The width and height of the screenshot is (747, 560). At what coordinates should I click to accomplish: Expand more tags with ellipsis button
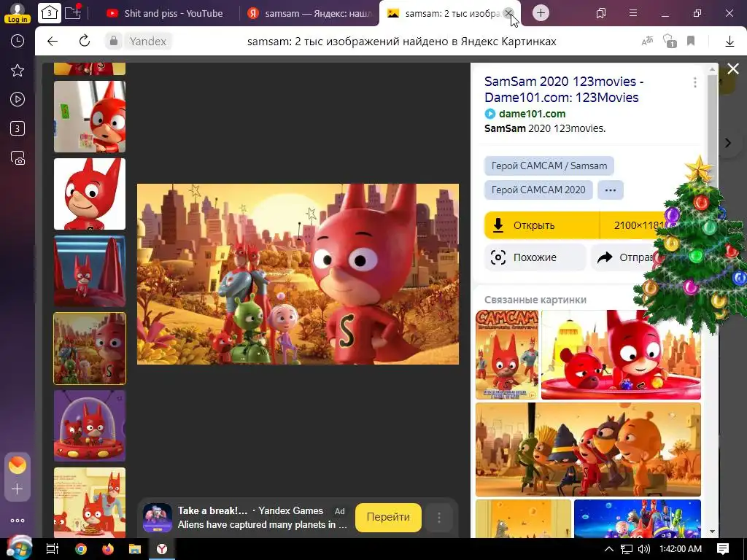611,190
